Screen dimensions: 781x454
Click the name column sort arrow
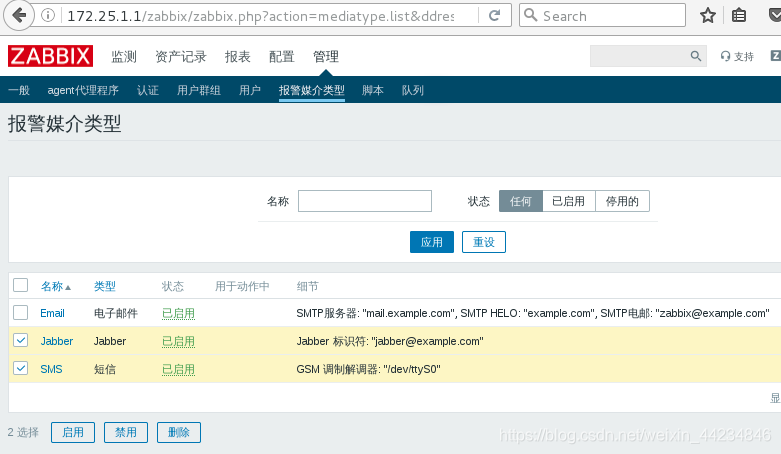pos(68,288)
